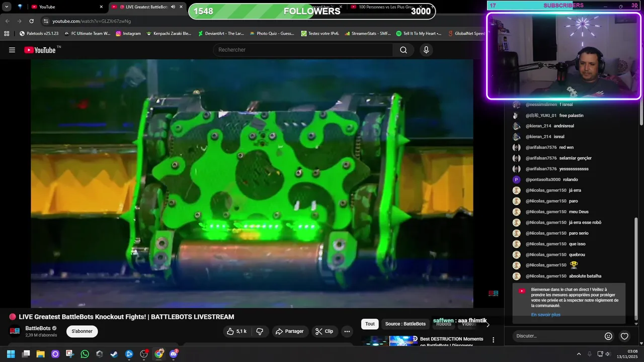Select the Tout filter chip
644x362 pixels.
[370, 324]
